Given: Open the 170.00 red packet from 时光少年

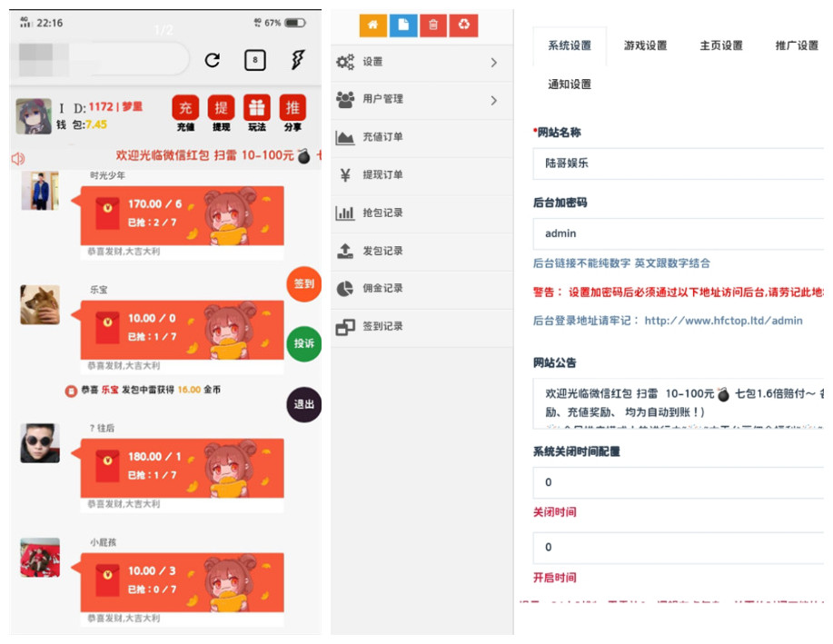Looking at the screenshot, I should (x=182, y=215).
